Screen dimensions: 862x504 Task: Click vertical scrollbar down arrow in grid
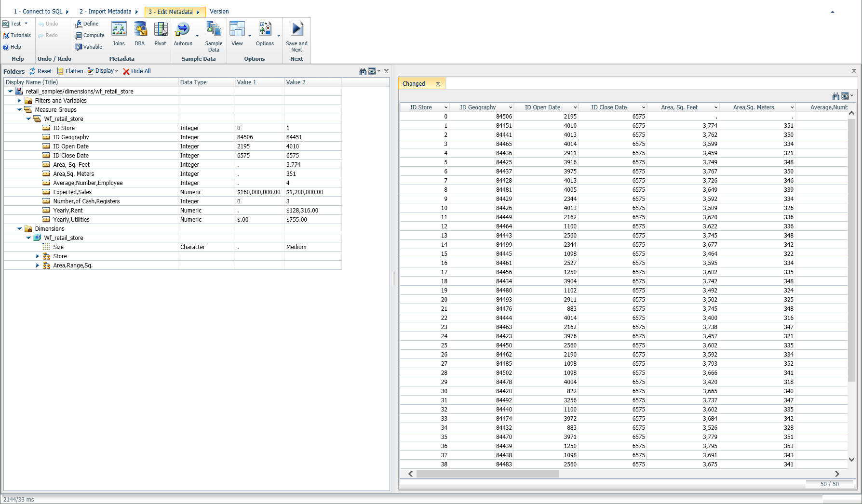coord(851,460)
